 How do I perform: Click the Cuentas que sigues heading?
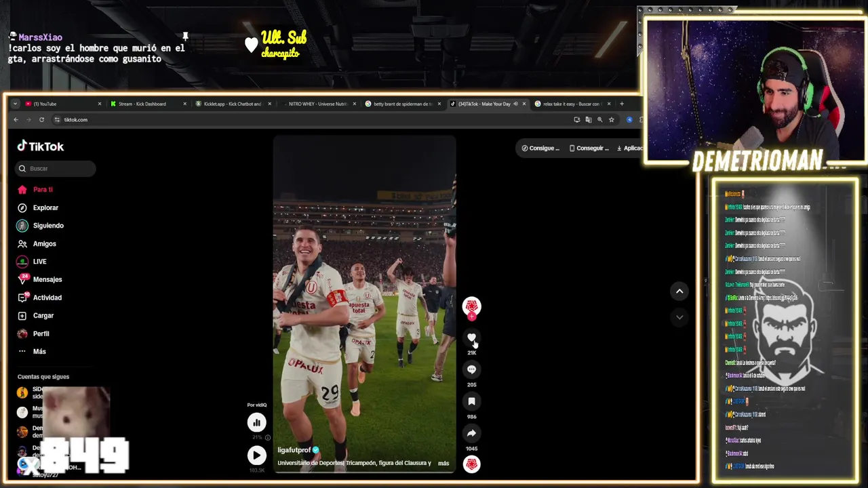pyautogui.click(x=43, y=377)
